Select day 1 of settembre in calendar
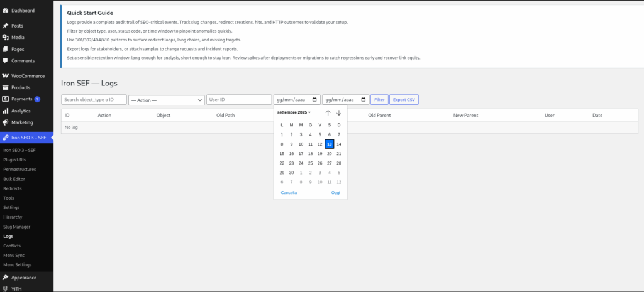The width and height of the screenshot is (644, 292). 282,134
